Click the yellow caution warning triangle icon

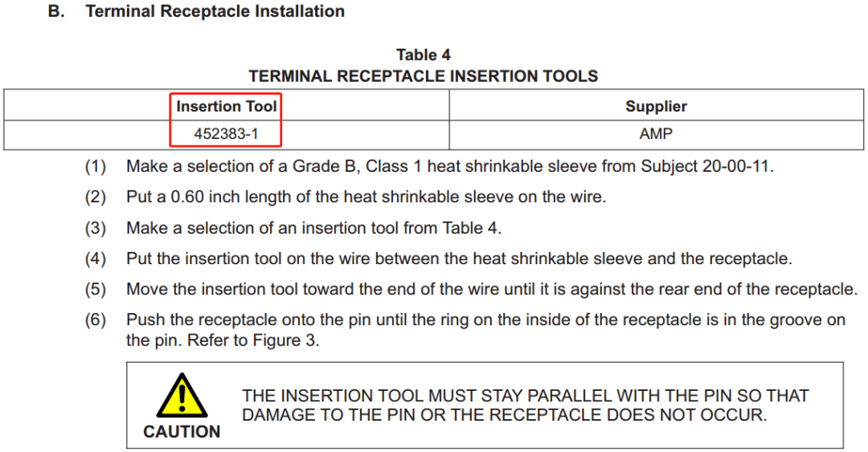(x=182, y=396)
